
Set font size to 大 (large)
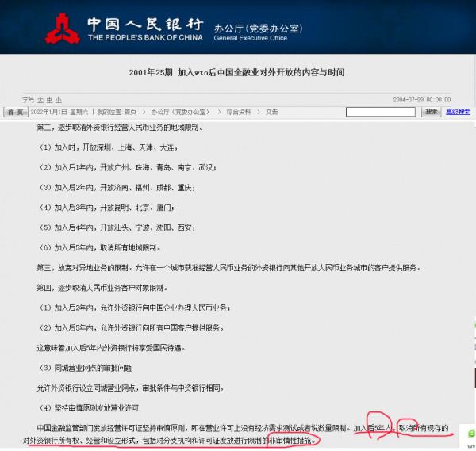pos(40,100)
